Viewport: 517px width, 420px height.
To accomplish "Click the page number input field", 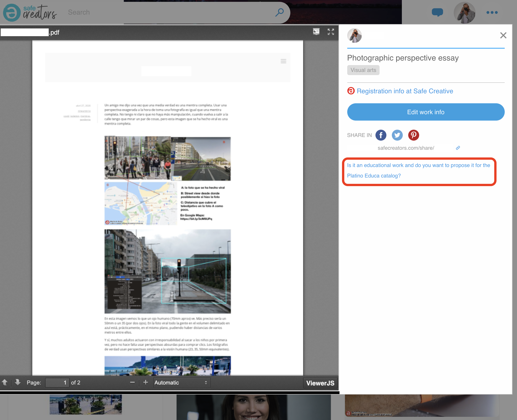I will point(57,382).
